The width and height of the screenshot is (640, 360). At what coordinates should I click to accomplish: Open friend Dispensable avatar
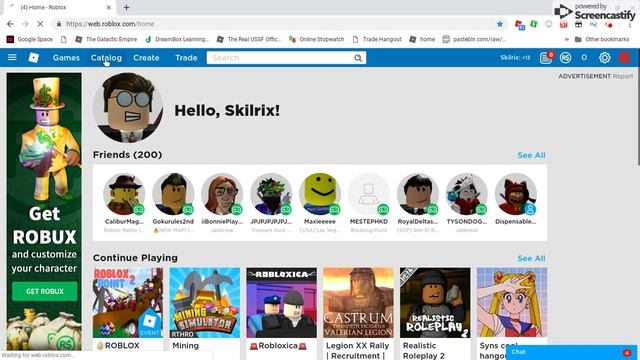pyautogui.click(x=516, y=194)
